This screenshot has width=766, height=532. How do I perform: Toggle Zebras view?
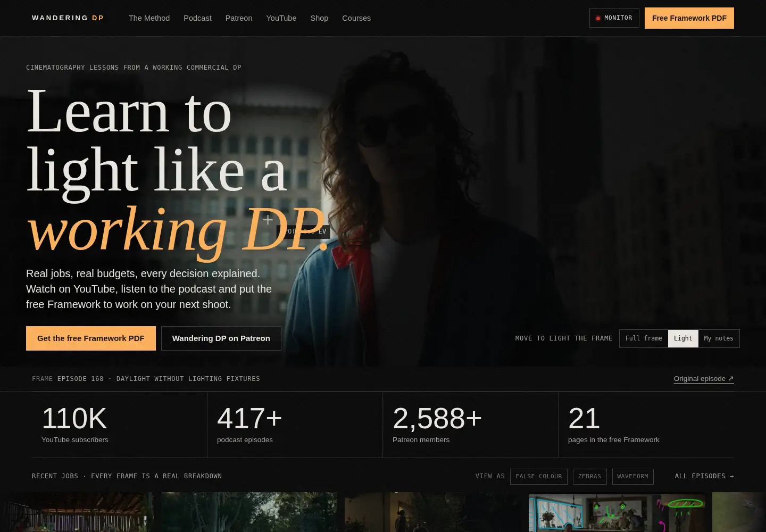pos(590,477)
